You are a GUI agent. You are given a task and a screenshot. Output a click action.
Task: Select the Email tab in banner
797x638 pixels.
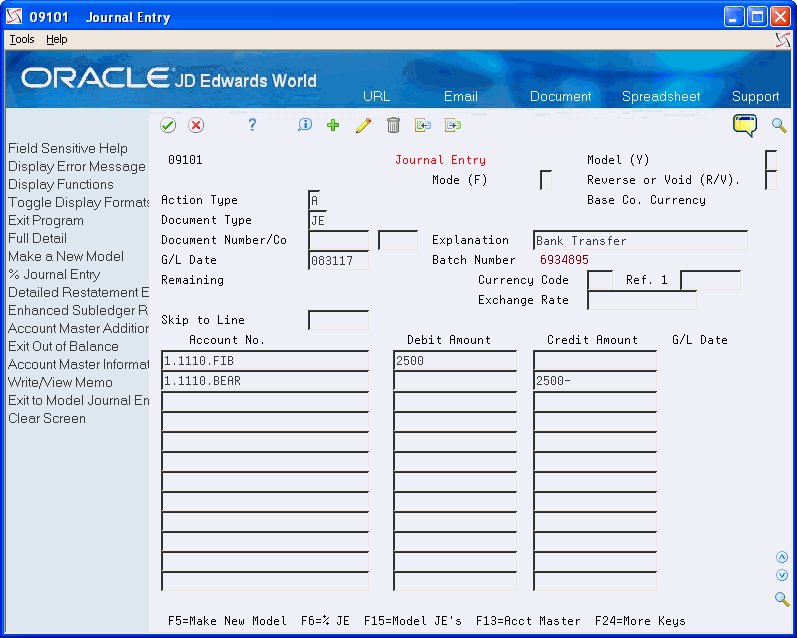[461, 96]
